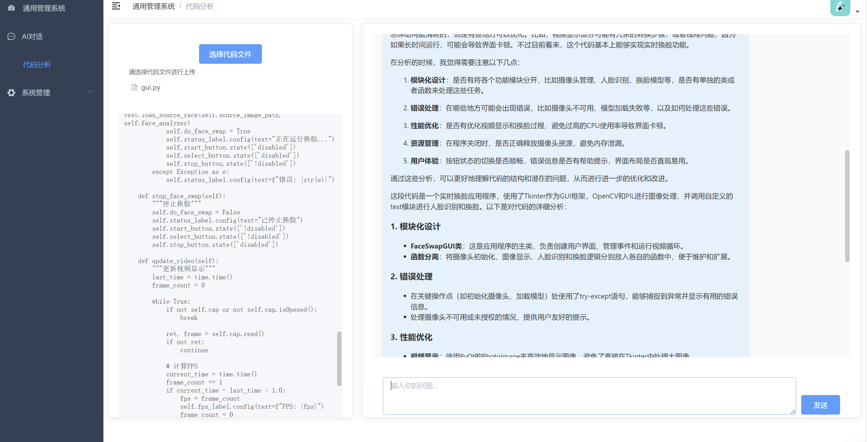Viewport: 868px width, 442px height.
Task: Select the 代码分析 sidebar item
Action: [37, 65]
